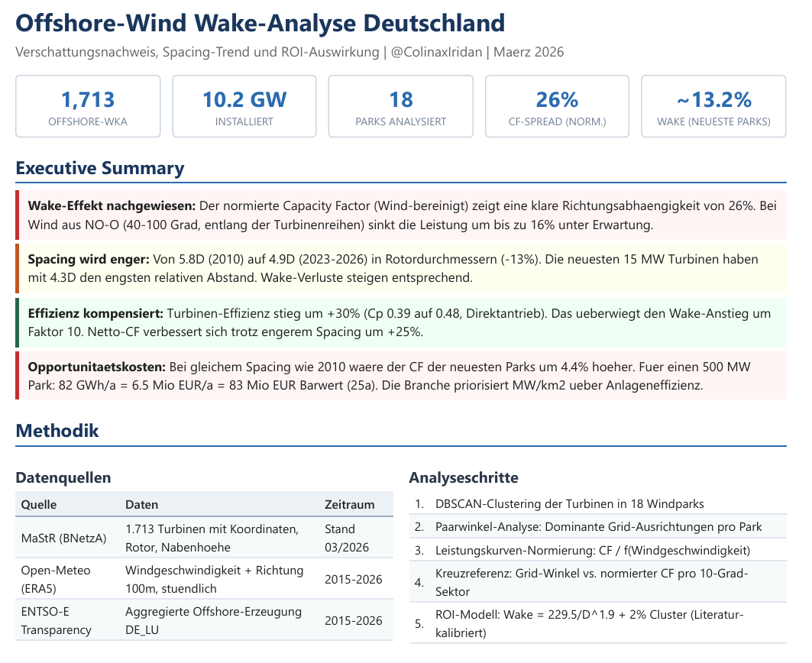Click 'Spacing wird enger:' bold text
The width and height of the screenshot is (812, 663).
(89, 259)
